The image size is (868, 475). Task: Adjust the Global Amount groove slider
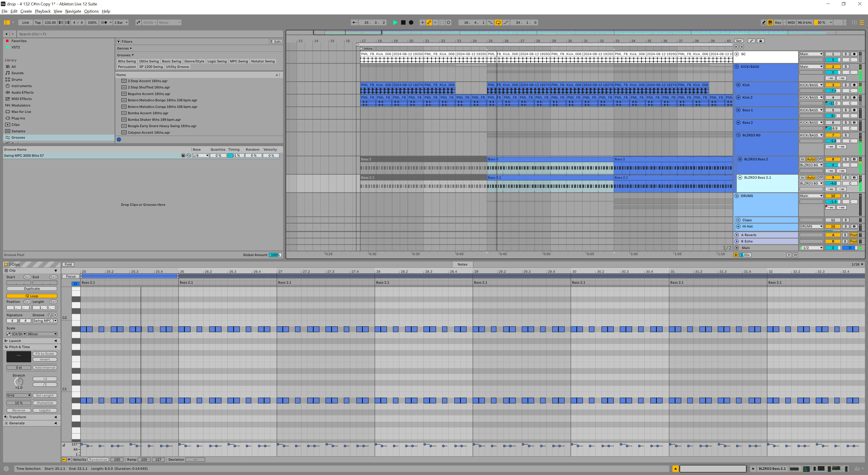pos(275,255)
